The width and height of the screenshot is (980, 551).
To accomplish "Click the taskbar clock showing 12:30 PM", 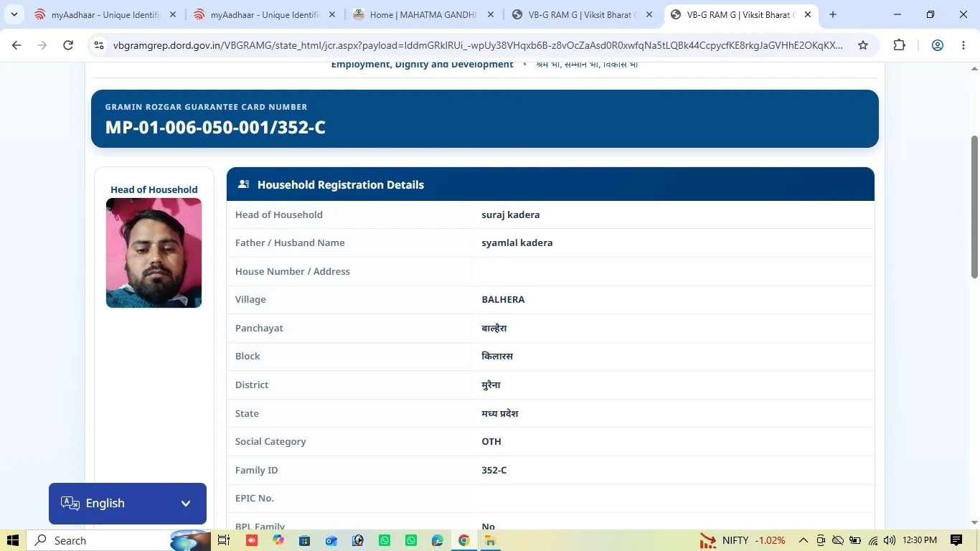I will 920,540.
